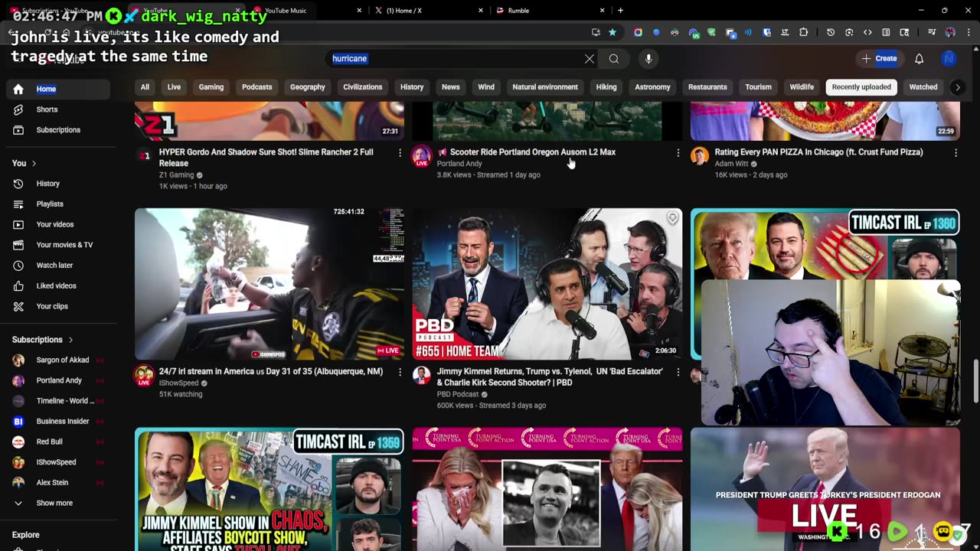
Task: Open Your movies & TV
Action: click(x=58, y=245)
